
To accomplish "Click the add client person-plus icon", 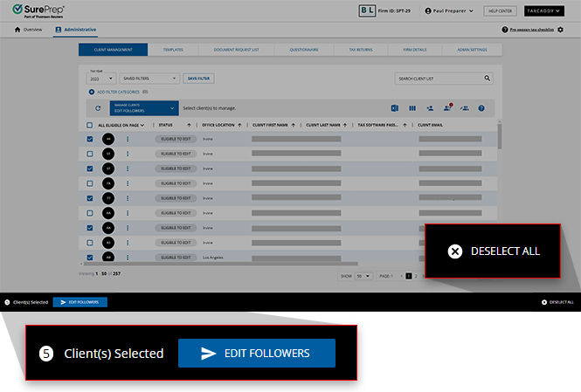I will point(430,108).
